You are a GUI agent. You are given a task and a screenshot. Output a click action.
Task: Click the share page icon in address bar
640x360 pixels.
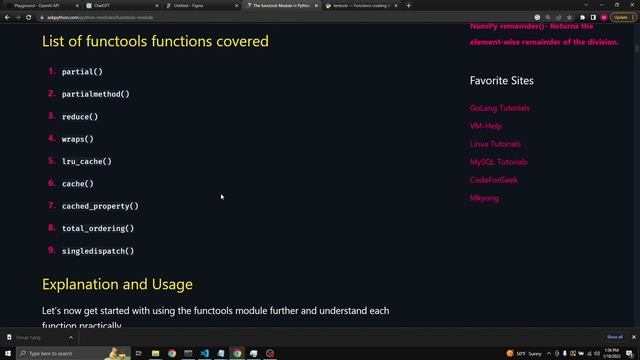(x=558, y=18)
